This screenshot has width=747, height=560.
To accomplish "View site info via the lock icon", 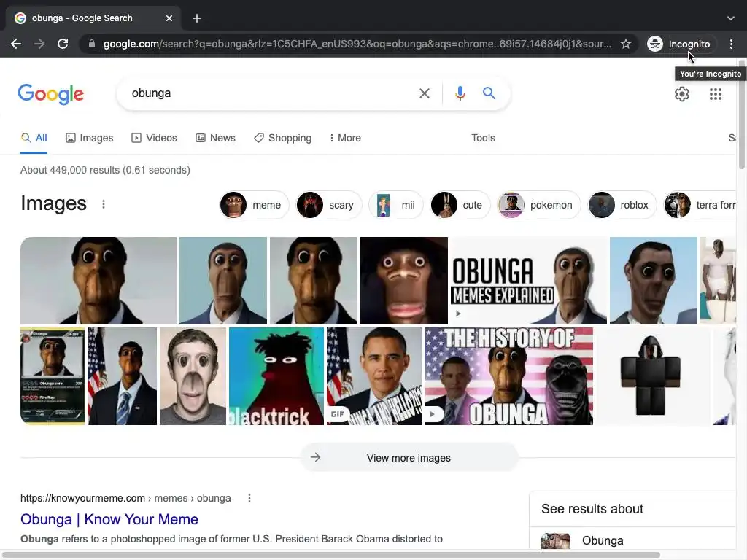I will 92,44.
